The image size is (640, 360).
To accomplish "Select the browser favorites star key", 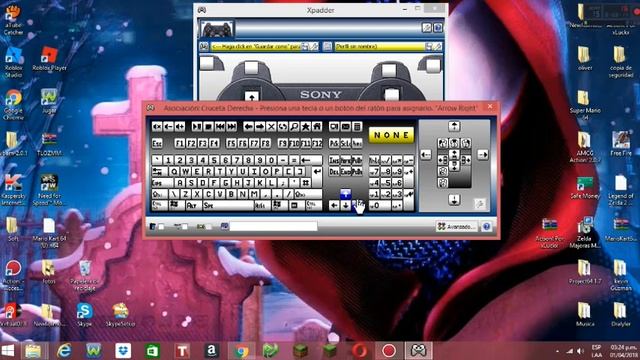I will point(306,127).
